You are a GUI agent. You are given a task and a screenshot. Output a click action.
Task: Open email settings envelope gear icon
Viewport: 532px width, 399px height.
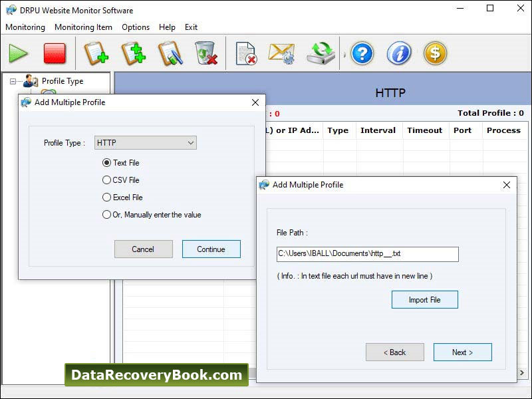click(281, 53)
